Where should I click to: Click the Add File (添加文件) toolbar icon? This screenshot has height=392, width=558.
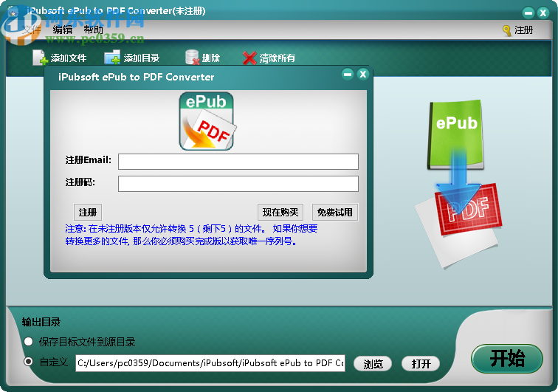click(40, 58)
